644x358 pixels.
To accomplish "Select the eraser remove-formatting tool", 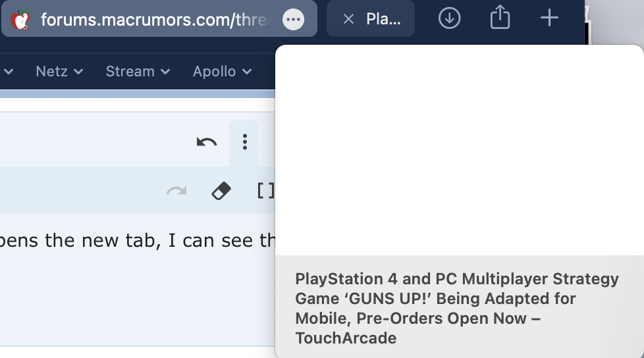I will point(221,191).
